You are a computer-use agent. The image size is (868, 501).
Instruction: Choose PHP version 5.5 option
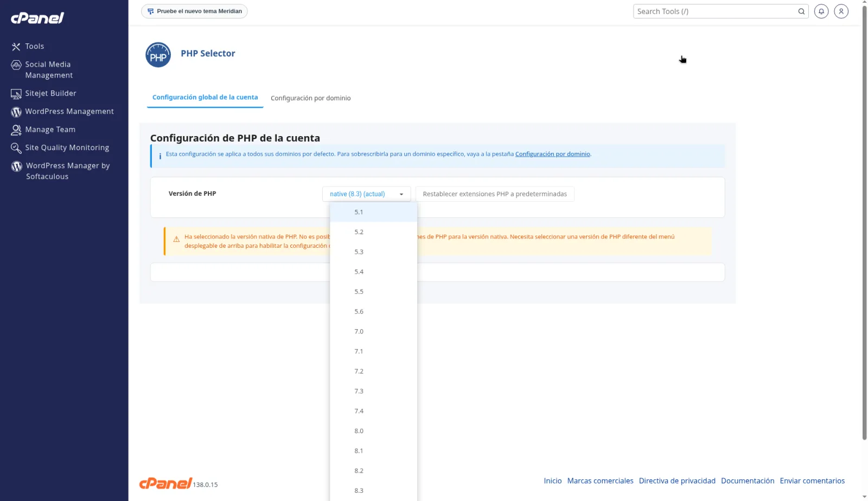pos(373,292)
